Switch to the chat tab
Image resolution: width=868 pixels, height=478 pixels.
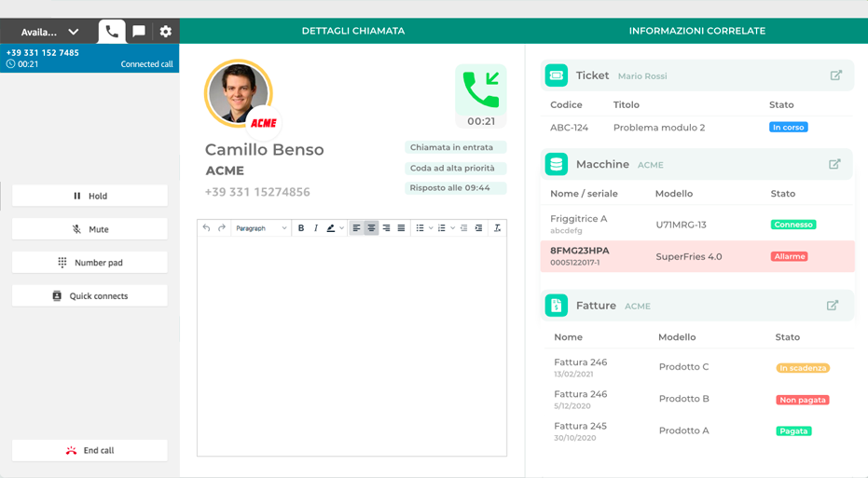tap(139, 32)
